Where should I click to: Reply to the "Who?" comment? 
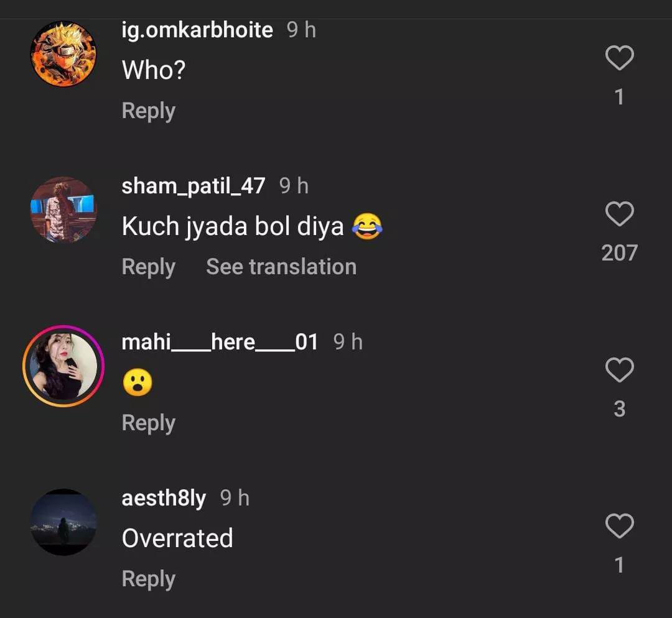(148, 111)
